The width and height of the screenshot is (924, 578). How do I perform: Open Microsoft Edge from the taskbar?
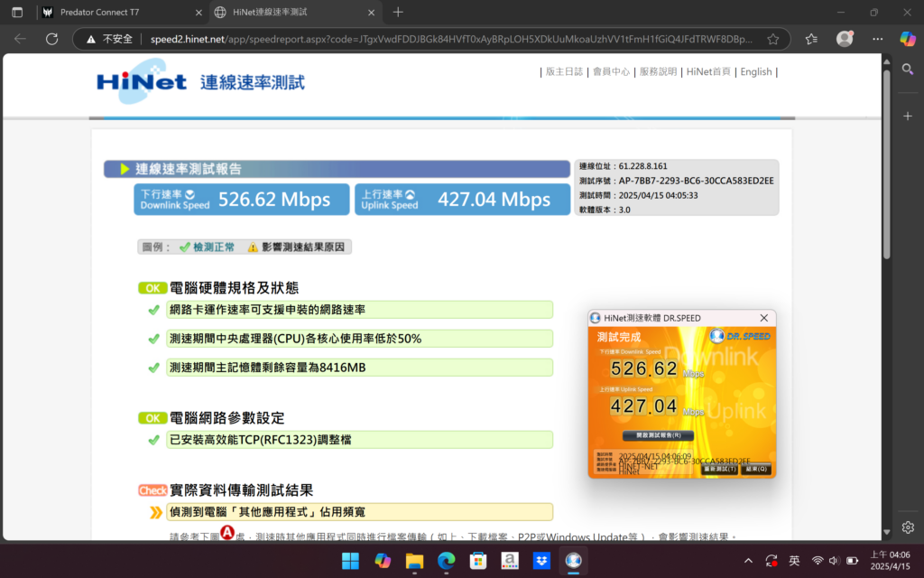(446, 560)
